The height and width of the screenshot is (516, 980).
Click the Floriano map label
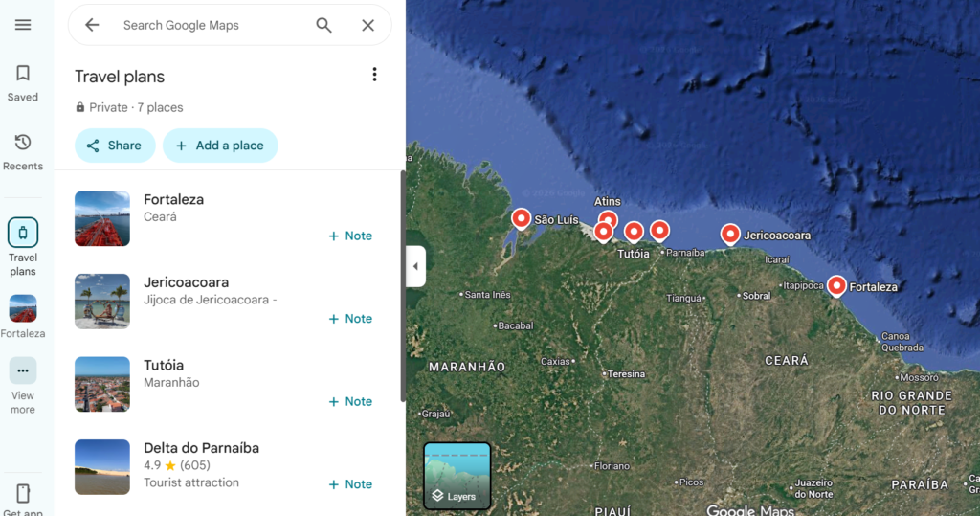tap(612, 466)
